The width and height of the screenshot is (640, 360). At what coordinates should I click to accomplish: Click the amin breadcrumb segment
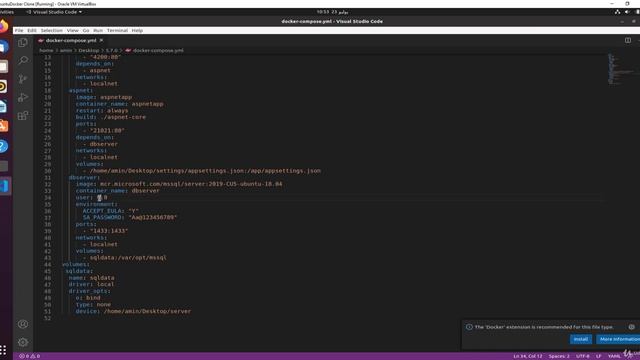click(66, 51)
